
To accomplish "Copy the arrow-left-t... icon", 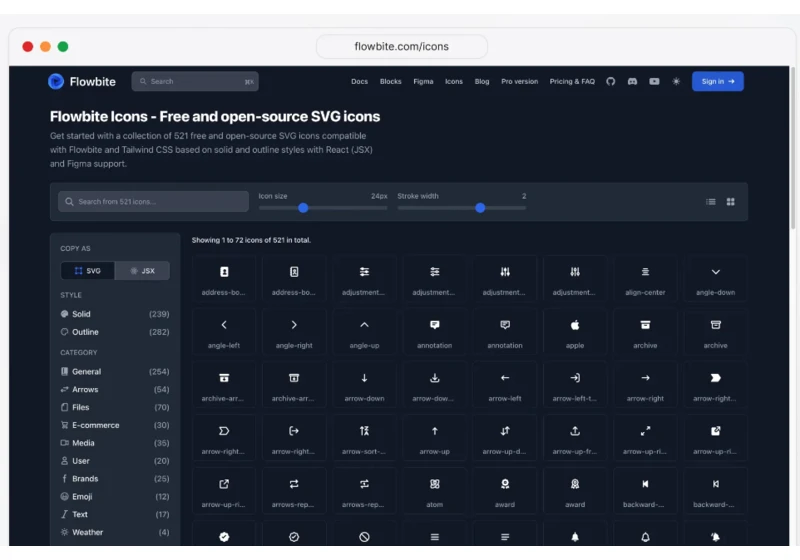I will click(x=575, y=386).
